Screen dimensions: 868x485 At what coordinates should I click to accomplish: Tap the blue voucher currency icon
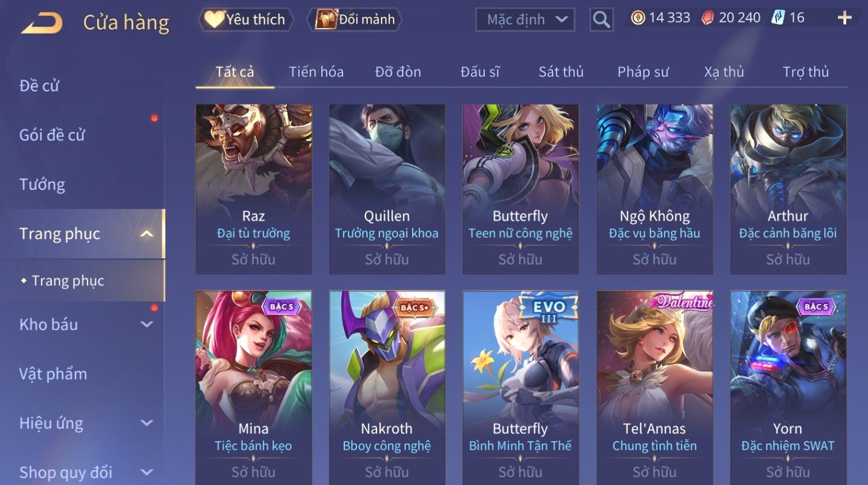[778, 18]
